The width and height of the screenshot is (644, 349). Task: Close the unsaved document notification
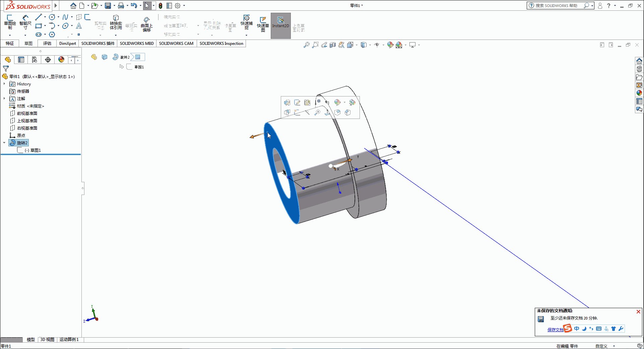click(x=638, y=312)
